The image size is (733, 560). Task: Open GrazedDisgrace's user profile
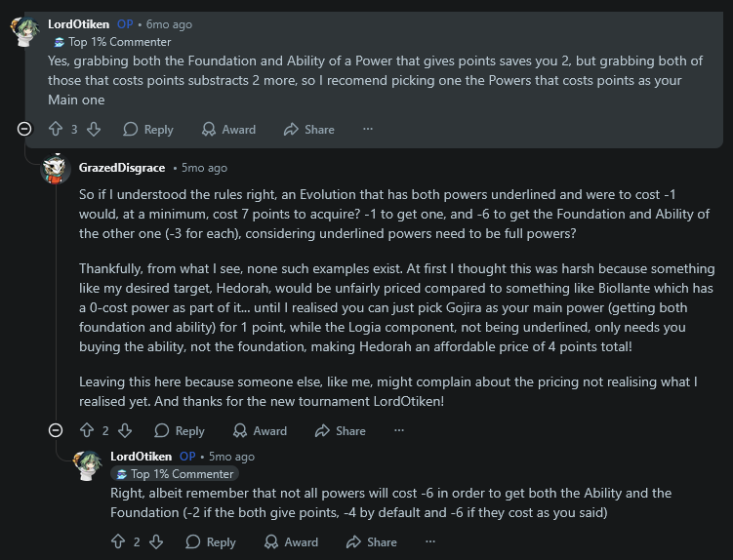(122, 168)
